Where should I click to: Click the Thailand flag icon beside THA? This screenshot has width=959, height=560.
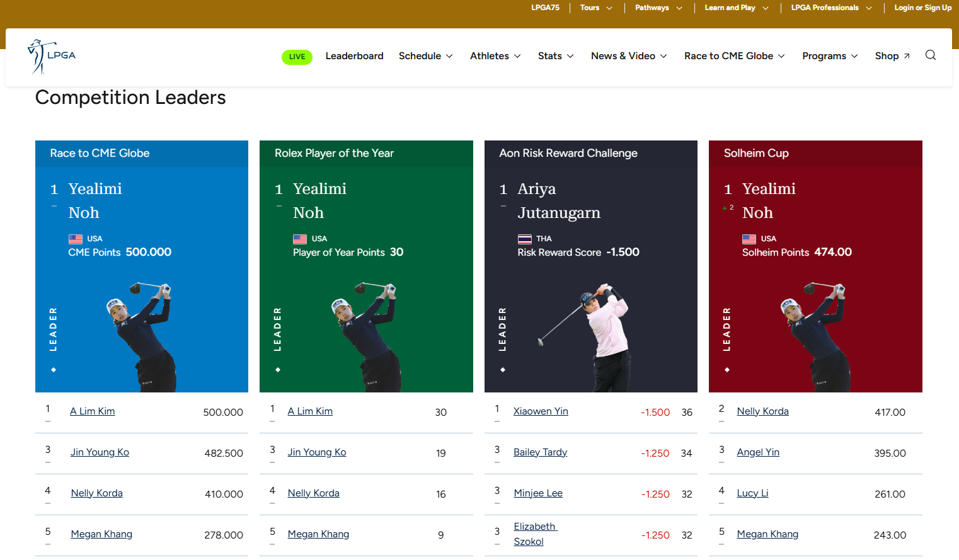click(525, 239)
